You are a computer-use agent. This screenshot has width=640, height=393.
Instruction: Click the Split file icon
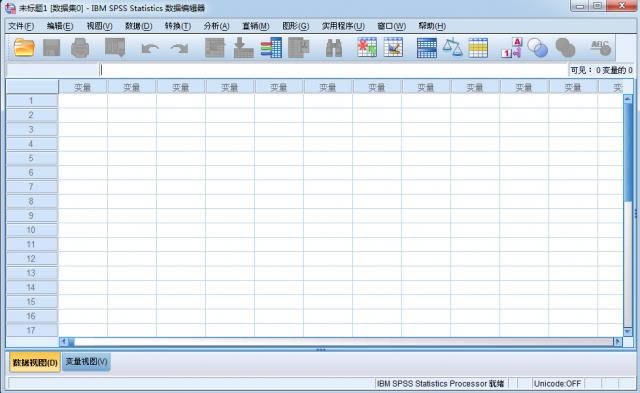pos(427,48)
